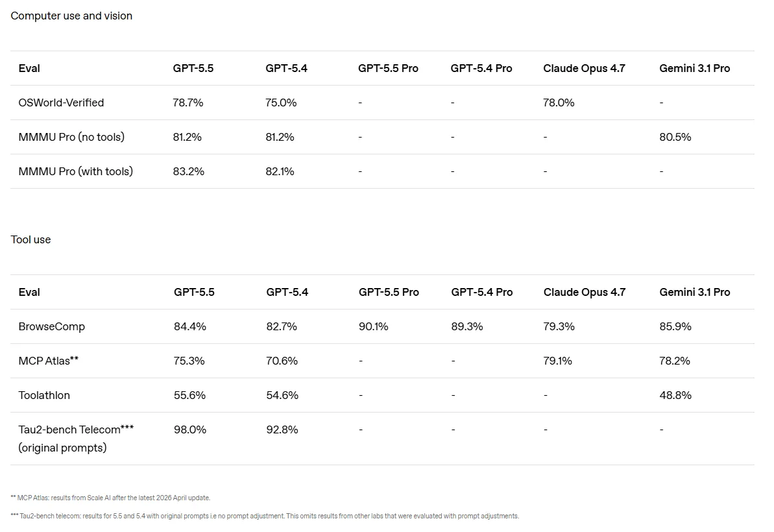Select the MCP Atlas** row label

[49, 361]
